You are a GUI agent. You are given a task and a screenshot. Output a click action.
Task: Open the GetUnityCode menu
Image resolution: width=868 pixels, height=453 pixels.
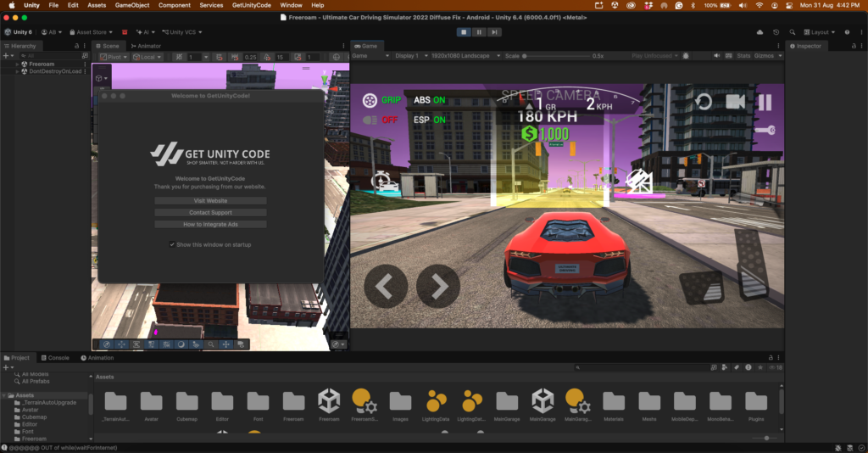[251, 5]
